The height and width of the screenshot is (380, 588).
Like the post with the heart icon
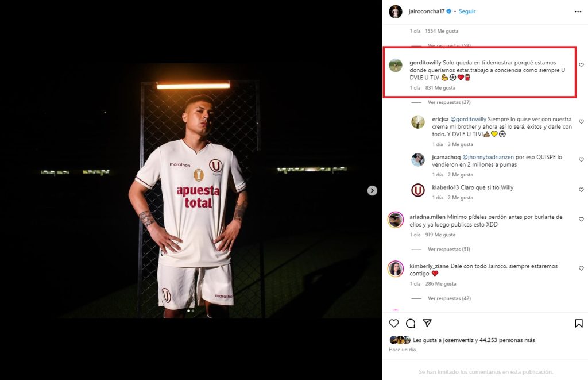394,323
